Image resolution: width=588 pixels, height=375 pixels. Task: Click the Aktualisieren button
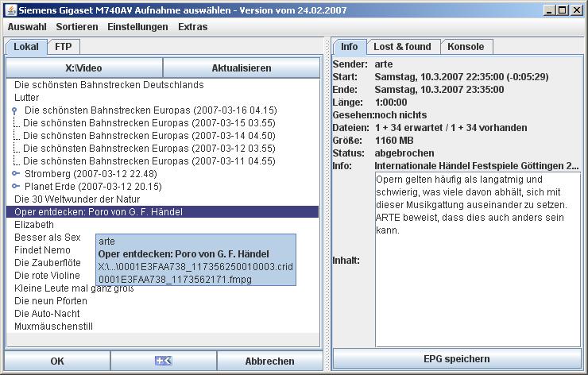242,68
